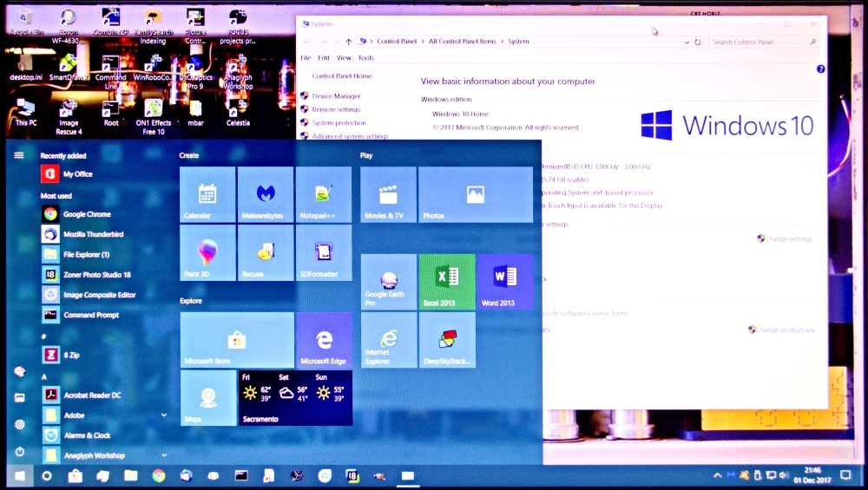Click the Device Manager link
The image size is (868, 490).
point(336,96)
